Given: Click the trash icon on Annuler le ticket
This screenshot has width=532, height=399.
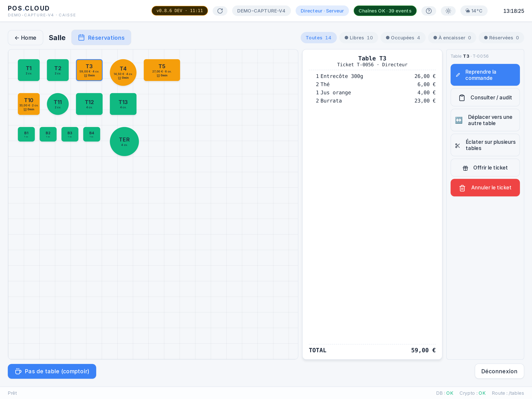Looking at the screenshot, I should coord(462,188).
